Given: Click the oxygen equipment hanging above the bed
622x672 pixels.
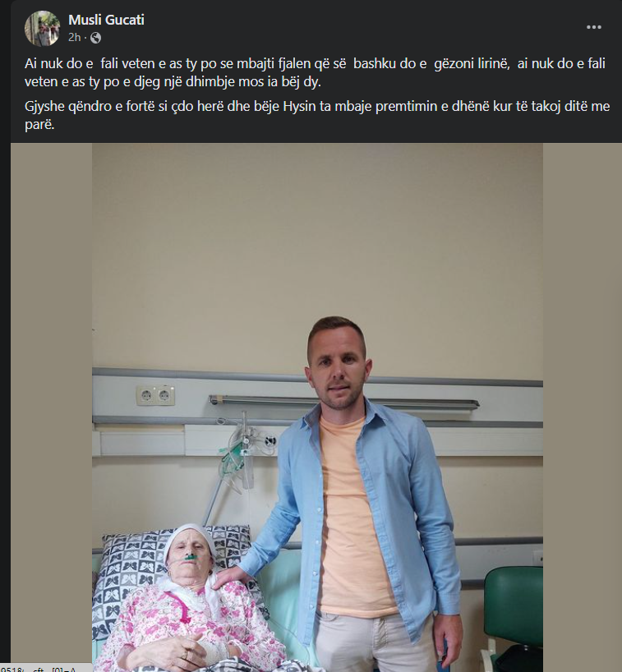Looking at the screenshot, I should click(x=239, y=457).
